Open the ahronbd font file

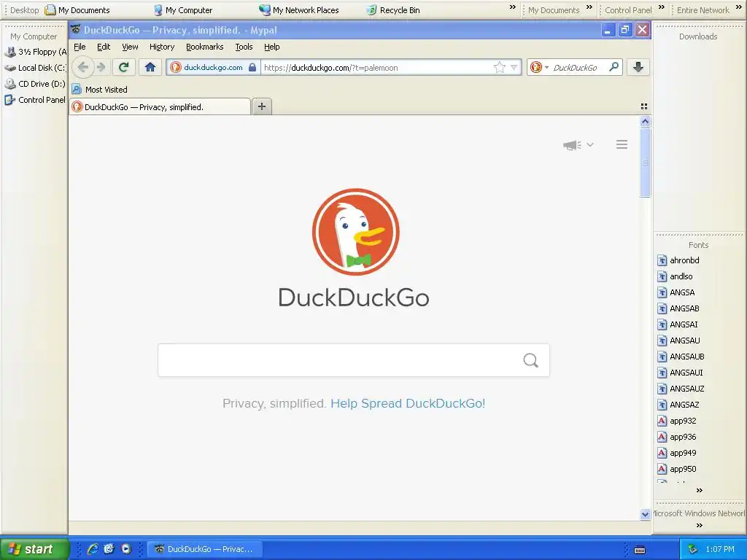pos(678,260)
